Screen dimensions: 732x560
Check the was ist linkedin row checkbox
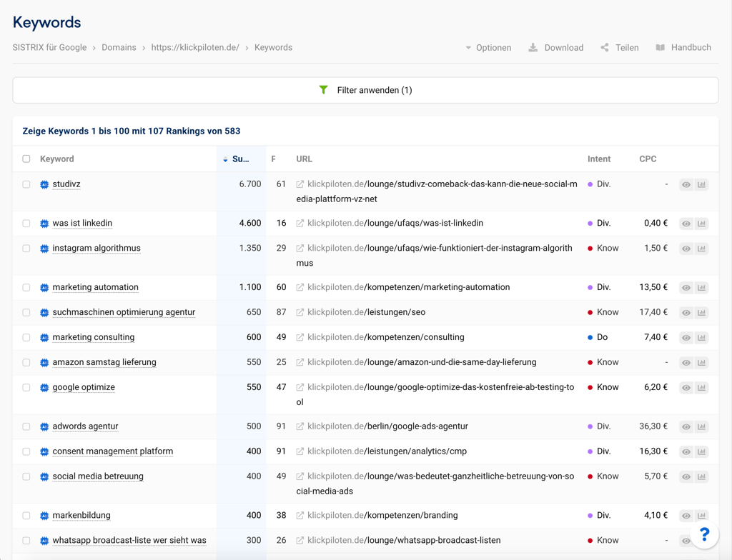[x=26, y=224]
